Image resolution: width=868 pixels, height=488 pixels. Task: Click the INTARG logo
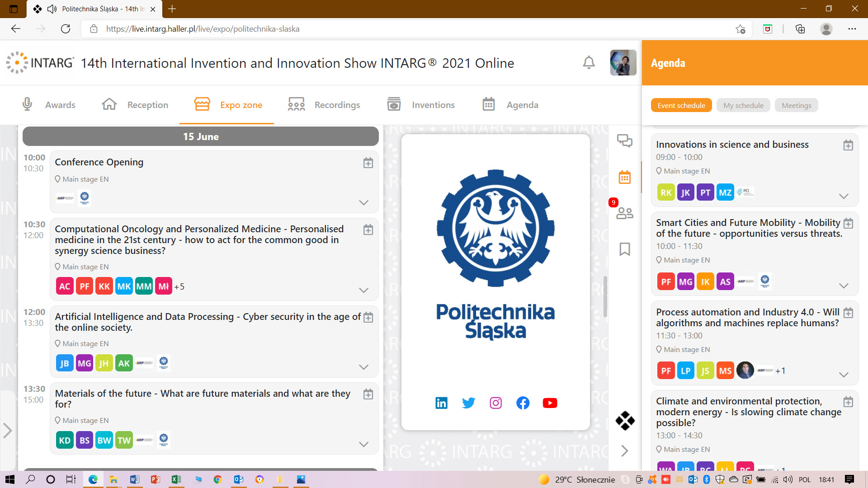(x=40, y=62)
